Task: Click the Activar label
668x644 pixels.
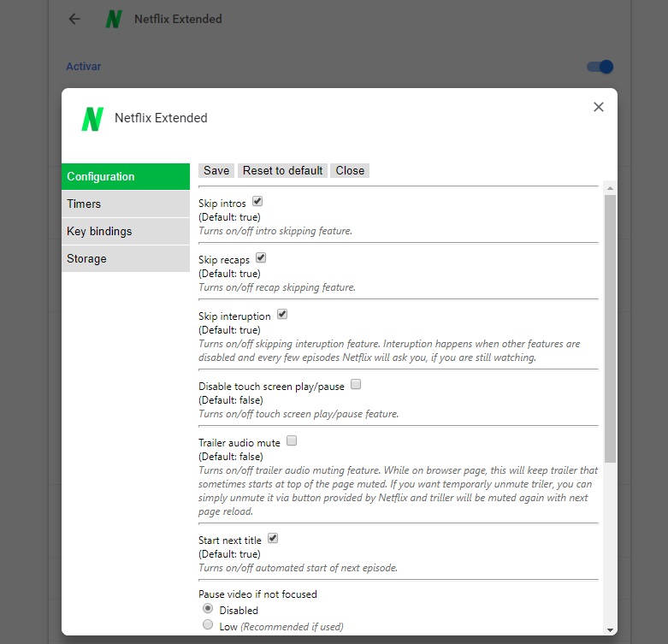Action: tap(84, 67)
